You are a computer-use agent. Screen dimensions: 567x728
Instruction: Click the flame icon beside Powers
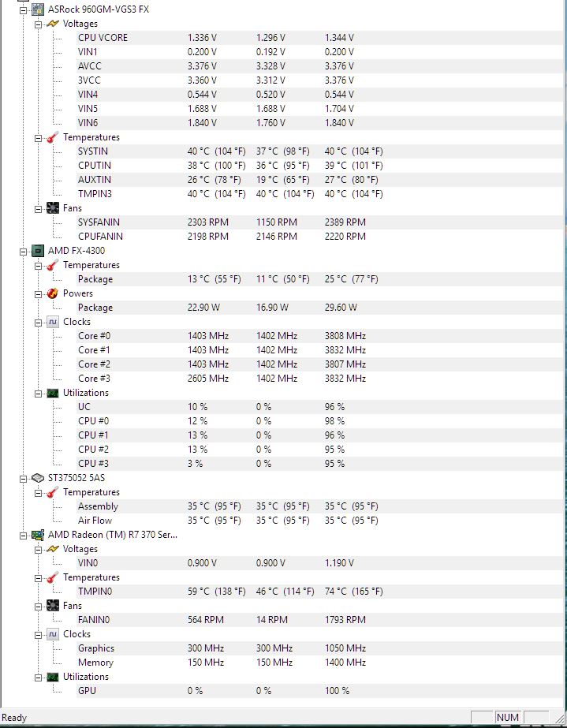tap(53, 293)
